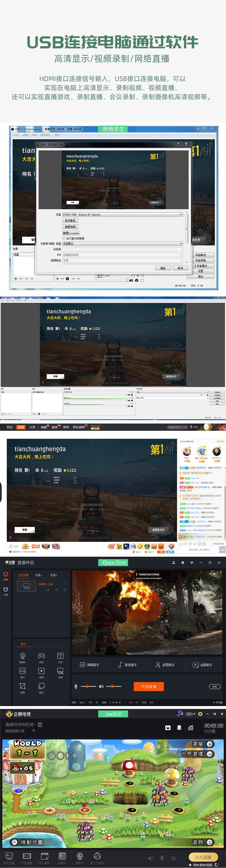Click the 开始直播 button

coord(149,686)
